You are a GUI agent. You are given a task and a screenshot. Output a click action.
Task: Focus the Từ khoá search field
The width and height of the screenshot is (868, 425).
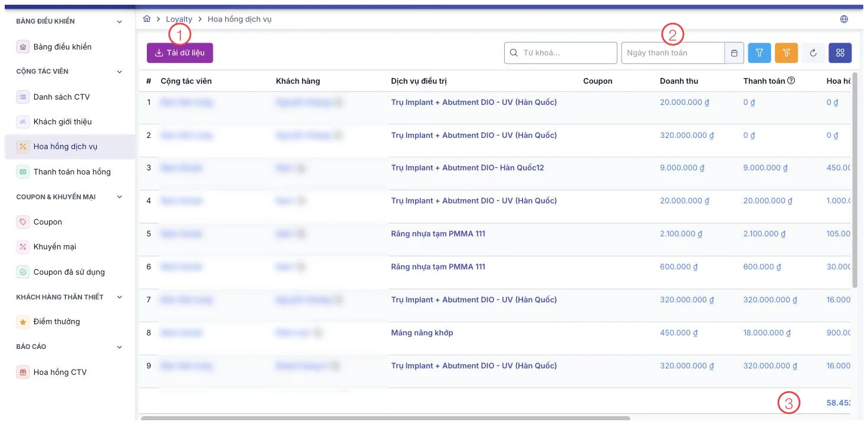561,53
